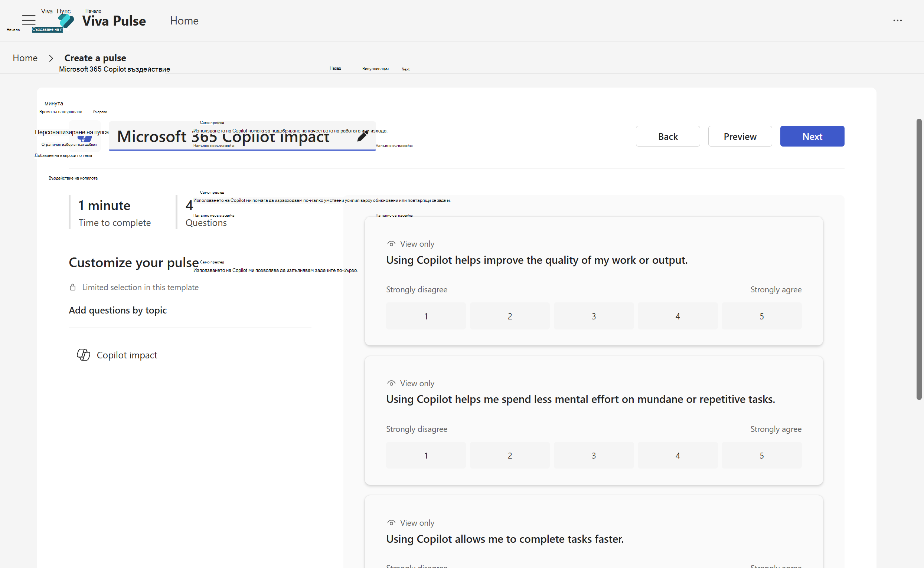Go to the Home breadcrumb link

click(25, 58)
